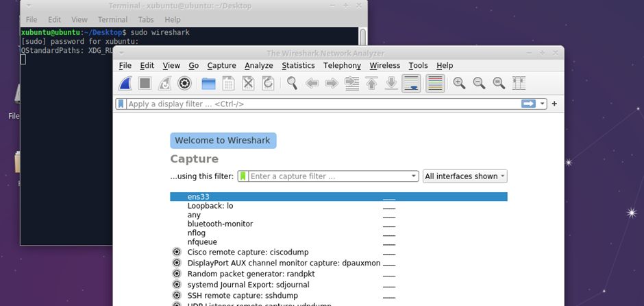Viewport: 644px width, 306px height.
Task: Open Wireshark Wireless menu
Action: [x=385, y=65]
